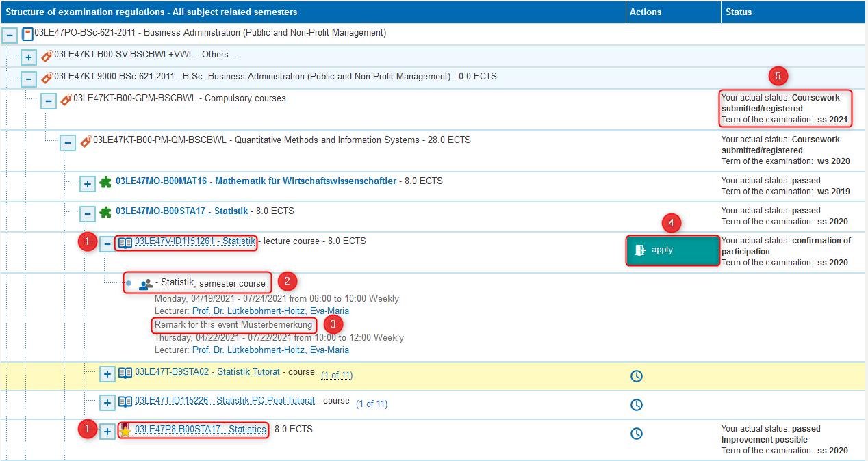
Task: Click the "Thursday, 04/22/2021 - 07/22/2021" schedule line
Action: pyautogui.click(x=279, y=338)
